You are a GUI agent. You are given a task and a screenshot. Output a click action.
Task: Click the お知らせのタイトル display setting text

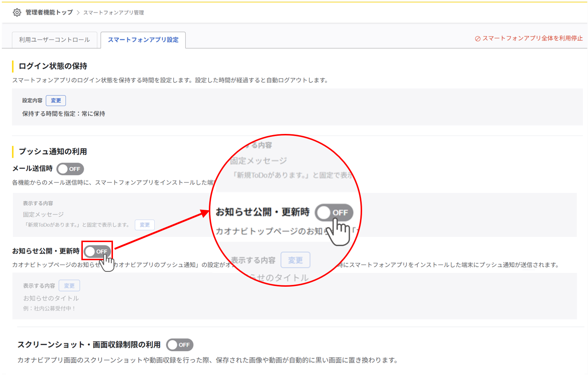coord(51,298)
